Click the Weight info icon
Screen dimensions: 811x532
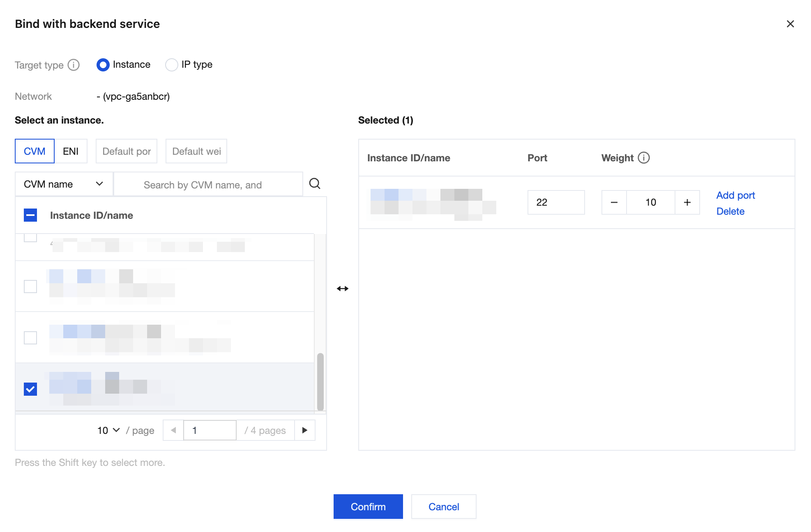coord(644,158)
